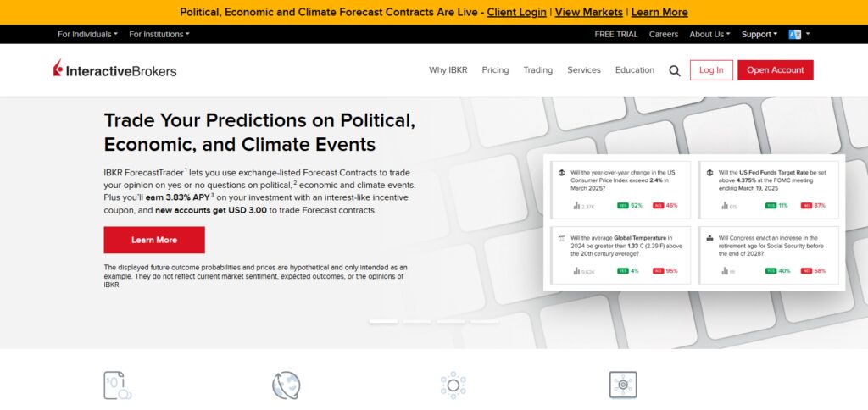
Task: Click the search magnifier icon
Action: (x=674, y=71)
